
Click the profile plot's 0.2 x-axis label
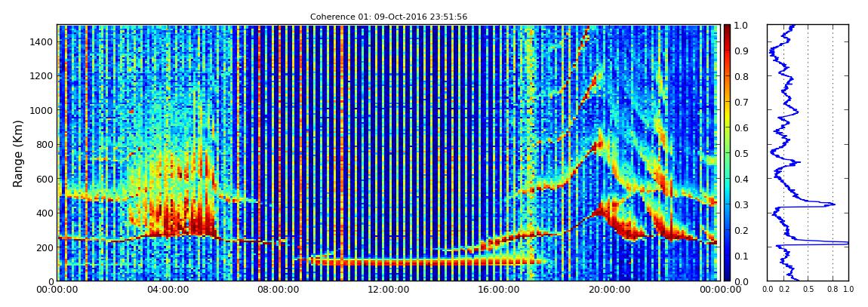783,290
